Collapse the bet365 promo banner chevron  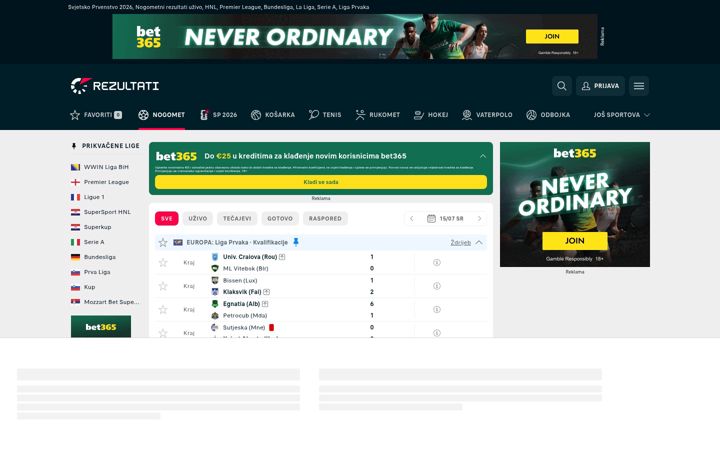[x=483, y=156]
